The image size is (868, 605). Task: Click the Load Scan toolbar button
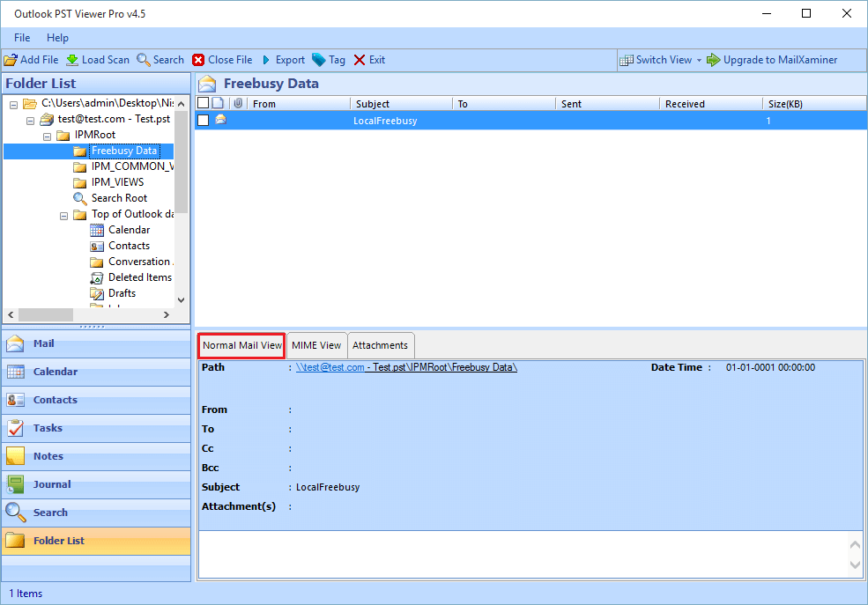click(98, 60)
